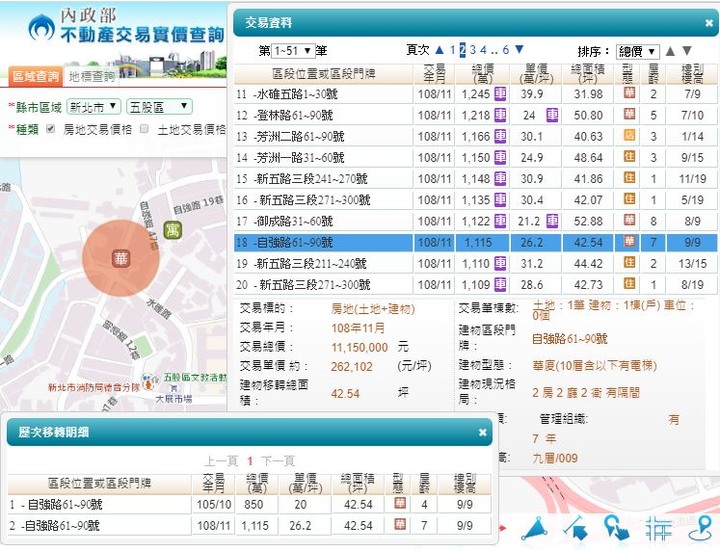This screenshot has width=720, height=551.
Task: Toggle 土地交易價格 checkbox
Action: tap(144, 129)
